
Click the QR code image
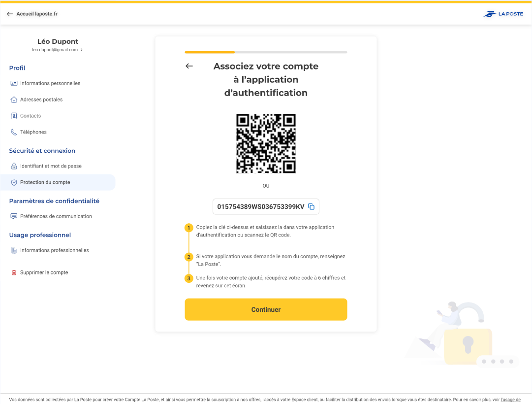266,143
